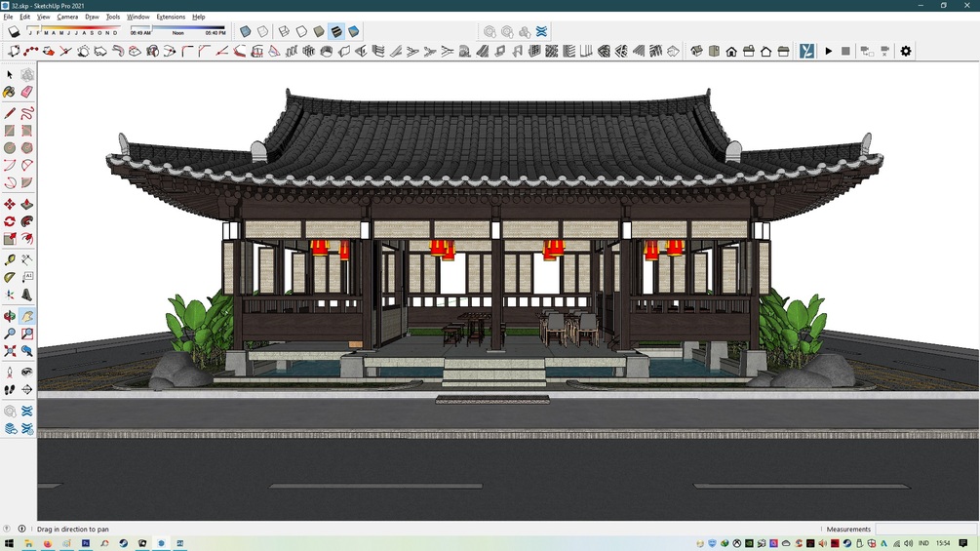
Task: Choose the Follow Me tool
Action: coord(27,221)
